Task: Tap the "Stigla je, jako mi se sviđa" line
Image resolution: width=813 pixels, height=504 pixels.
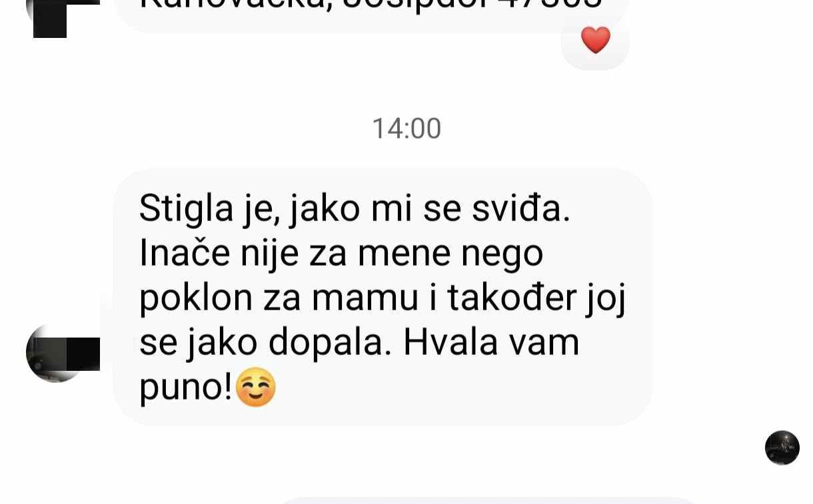Action: point(355,209)
